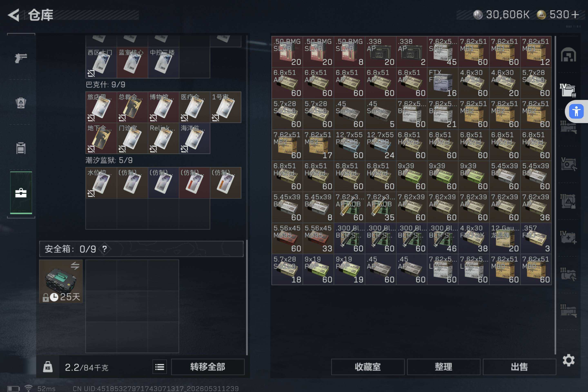Open 收藏室 collection room

coord(368,367)
